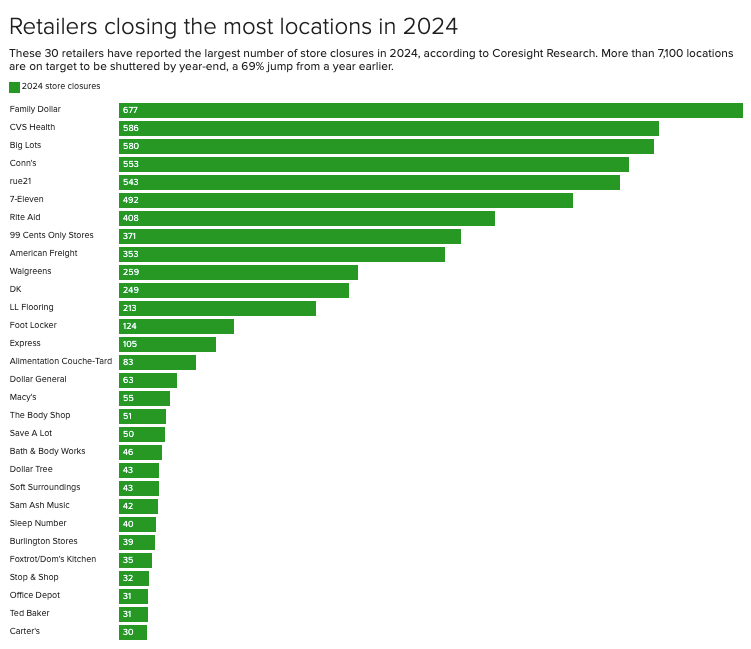The height and width of the screenshot is (649, 751).
Task: Click the 'CVS Health' retailer label
Action: tap(32, 127)
